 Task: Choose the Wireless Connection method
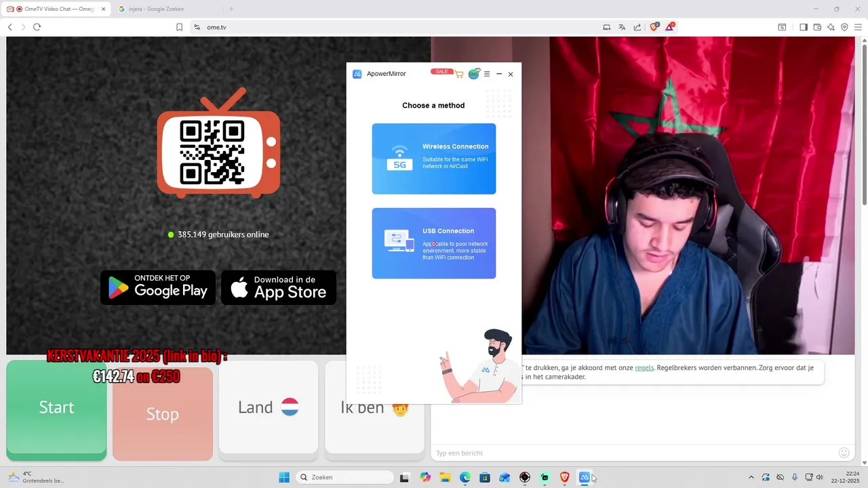tap(434, 159)
